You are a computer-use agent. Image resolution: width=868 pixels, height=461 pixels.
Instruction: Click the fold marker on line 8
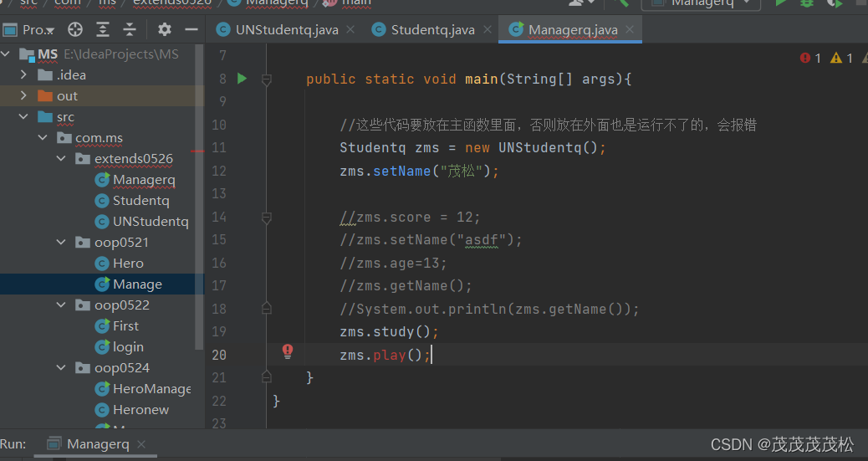(x=266, y=80)
